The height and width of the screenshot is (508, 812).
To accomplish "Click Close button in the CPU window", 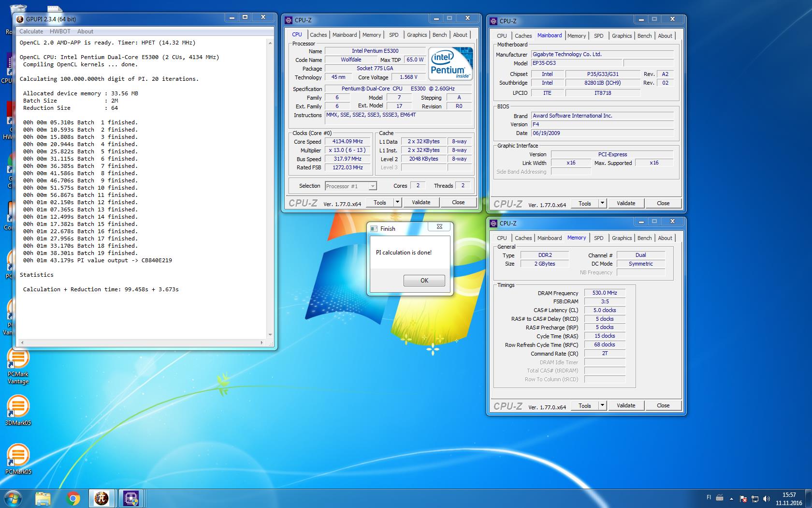I will click(x=458, y=202).
